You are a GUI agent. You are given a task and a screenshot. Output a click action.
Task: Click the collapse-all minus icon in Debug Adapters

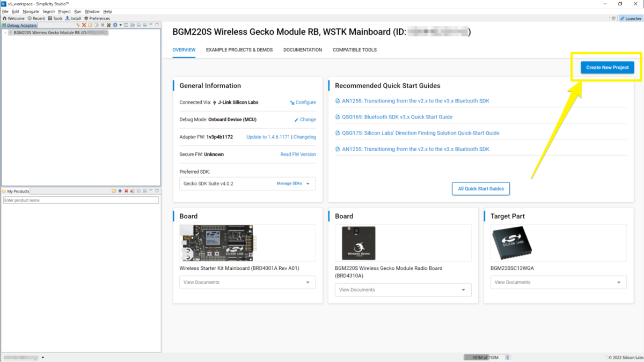point(139,25)
